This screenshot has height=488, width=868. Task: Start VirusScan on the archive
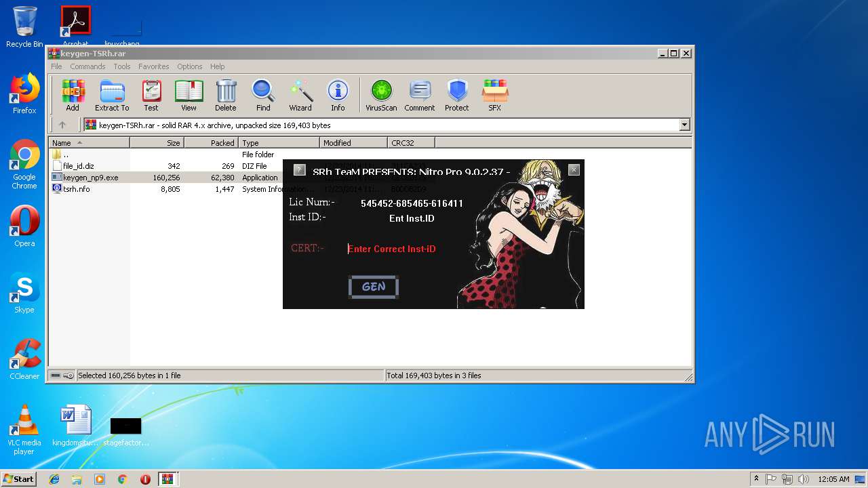tap(381, 95)
